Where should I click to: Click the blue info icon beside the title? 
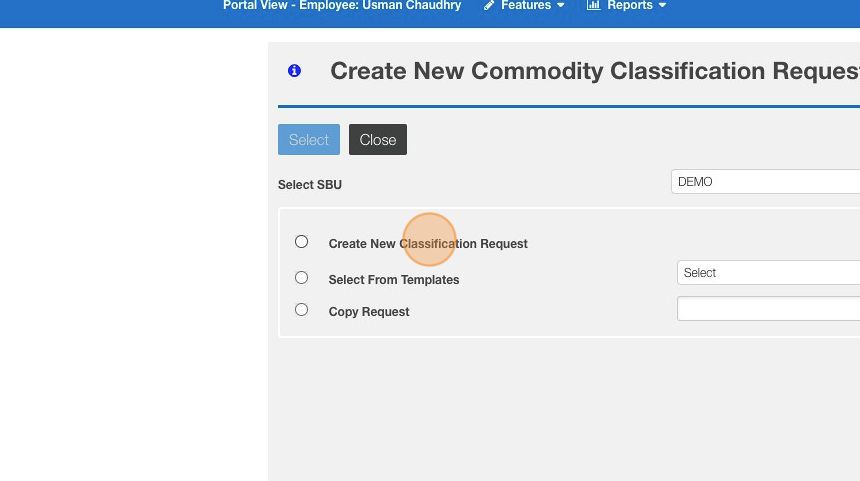294,71
